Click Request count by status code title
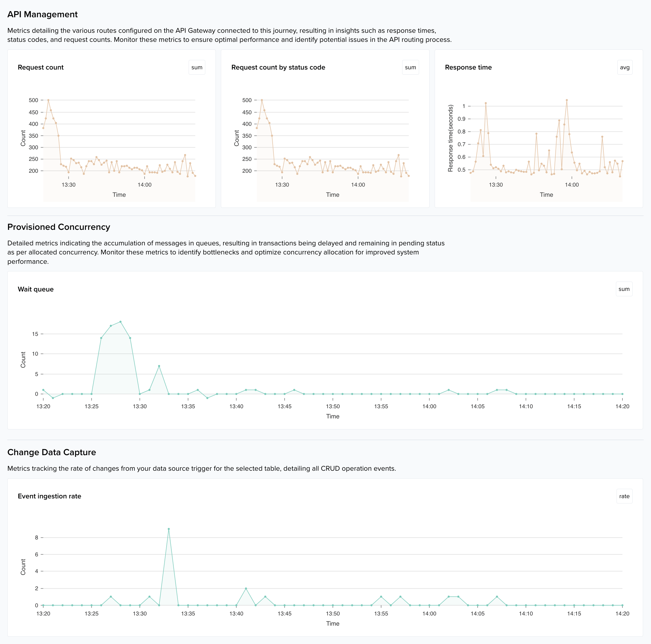This screenshot has height=644, width=651. [x=278, y=67]
